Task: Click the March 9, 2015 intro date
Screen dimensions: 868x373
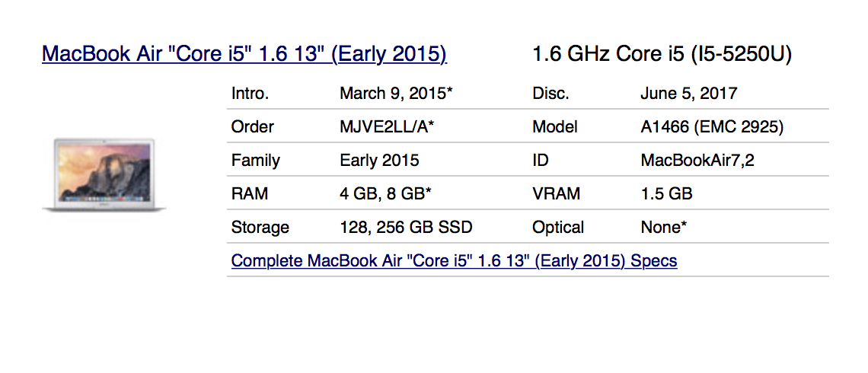Action: 396,94
